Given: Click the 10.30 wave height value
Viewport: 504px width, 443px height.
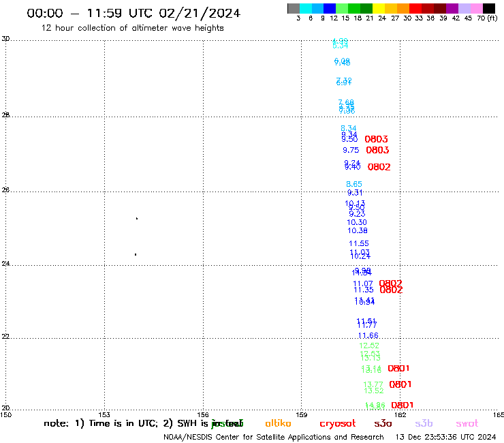Looking at the screenshot, I should tap(357, 222).
